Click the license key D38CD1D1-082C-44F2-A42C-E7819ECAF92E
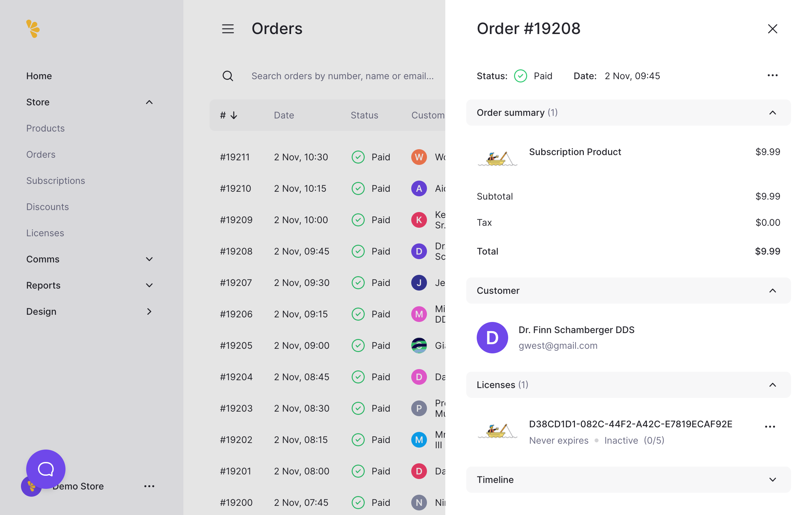 point(630,424)
